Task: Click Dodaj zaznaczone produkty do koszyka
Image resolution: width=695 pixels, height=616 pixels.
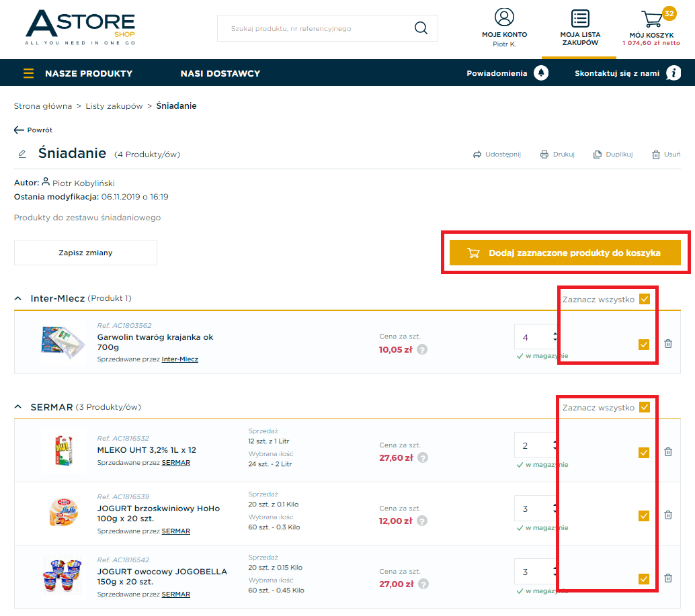Action: click(565, 253)
